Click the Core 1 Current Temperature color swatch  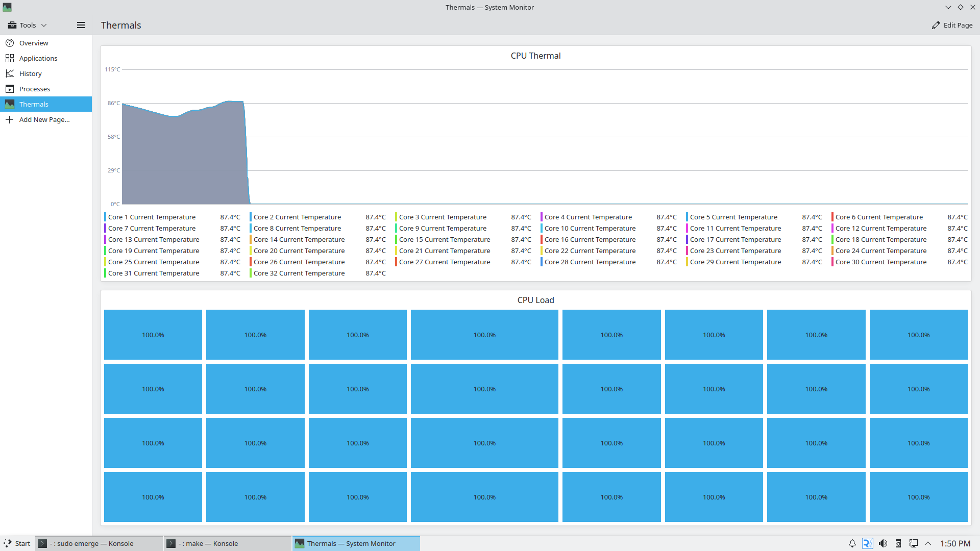(105, 217)
